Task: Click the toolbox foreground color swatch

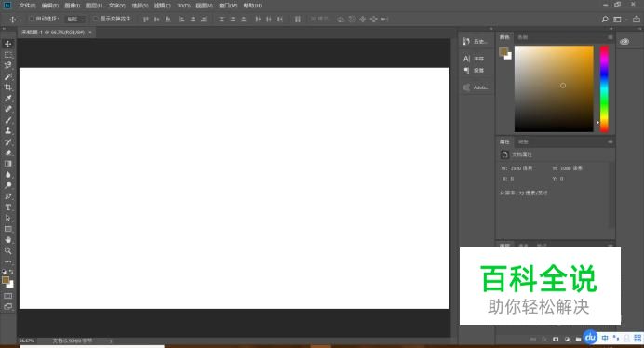Action: pyautogui.click(x=6, y=280)
